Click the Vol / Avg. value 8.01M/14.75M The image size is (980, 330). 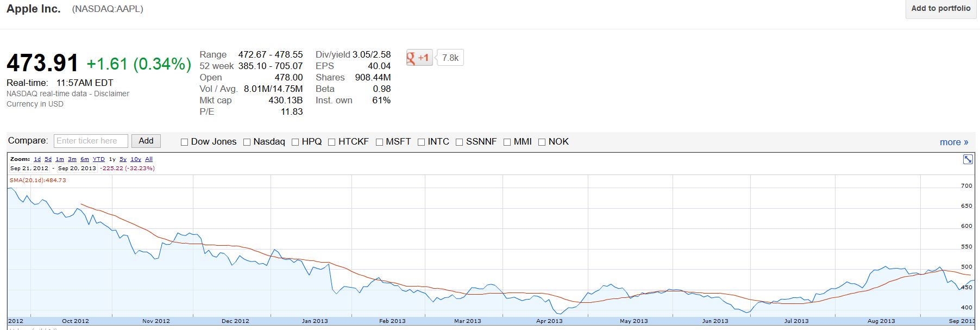coord(273,89)
